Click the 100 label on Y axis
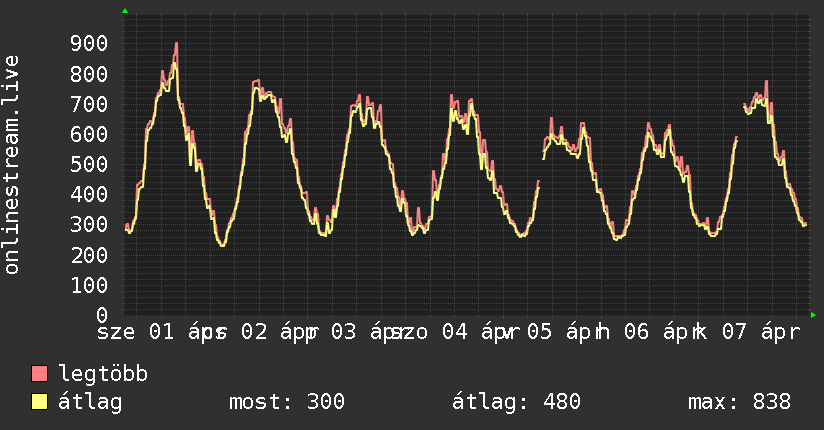The height and width of the screenshot is (430, 824). coord(89,285)
